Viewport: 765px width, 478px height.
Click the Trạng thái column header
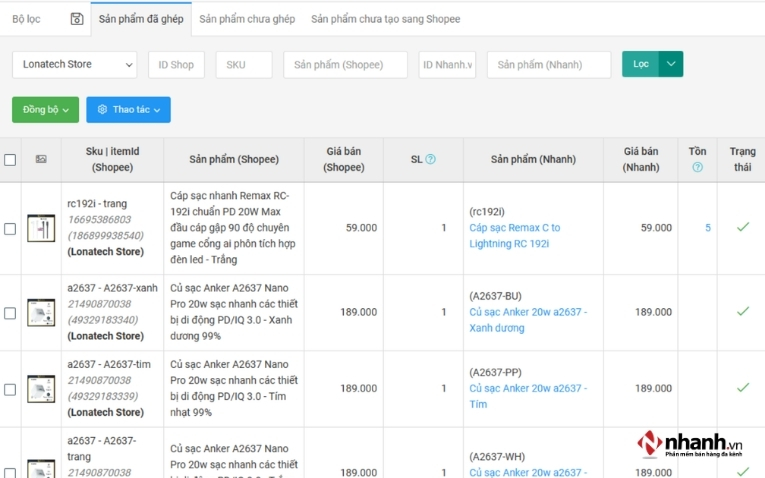click(743, 159)
